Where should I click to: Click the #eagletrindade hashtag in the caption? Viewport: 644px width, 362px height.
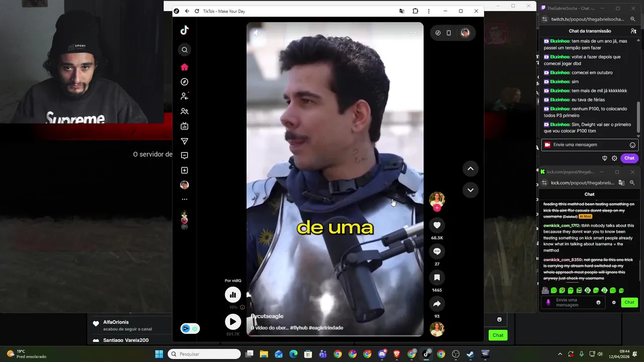click(326, 328)
